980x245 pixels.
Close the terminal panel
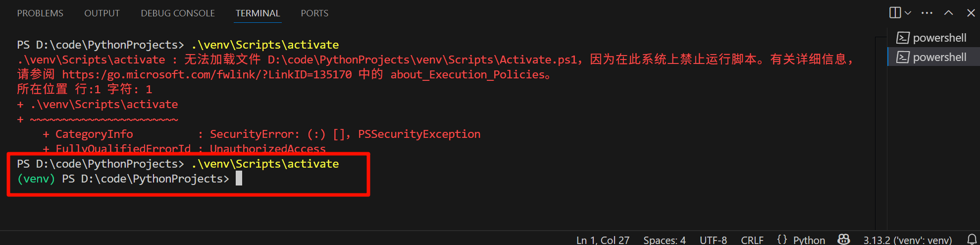pyautogui.click(x=971, y=13)
